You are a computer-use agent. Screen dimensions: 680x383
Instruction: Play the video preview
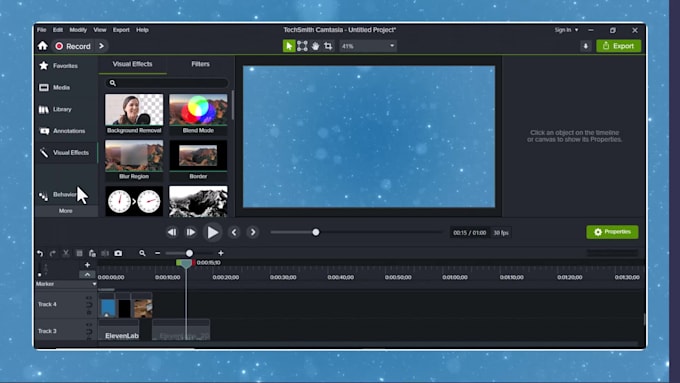[212, 232]
